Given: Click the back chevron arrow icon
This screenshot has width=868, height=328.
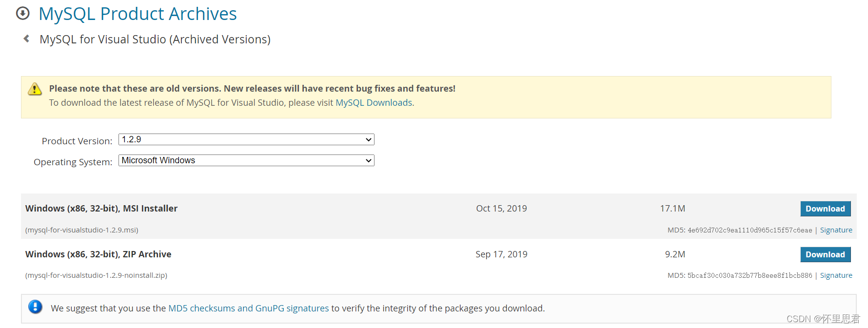Looking at the screenshot, I should tap(26, 39).
